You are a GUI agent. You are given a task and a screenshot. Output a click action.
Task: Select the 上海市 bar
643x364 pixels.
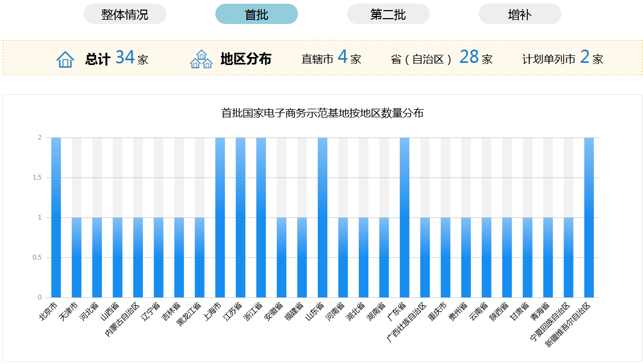pos(220,217)
